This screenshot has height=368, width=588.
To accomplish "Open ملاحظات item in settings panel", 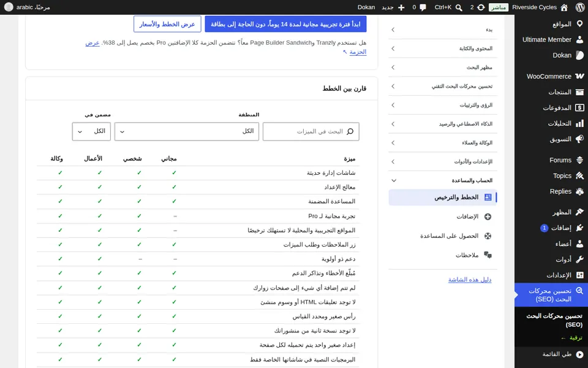I will coord(443,255).
